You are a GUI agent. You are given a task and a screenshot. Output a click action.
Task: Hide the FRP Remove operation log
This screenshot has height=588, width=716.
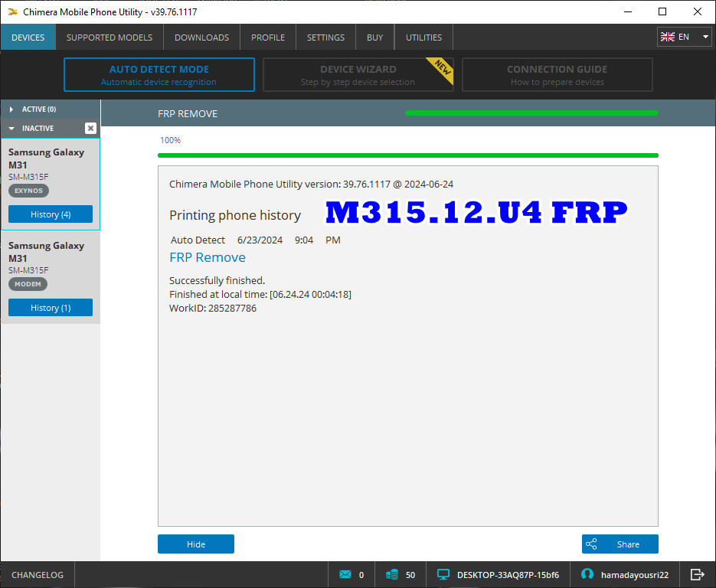[x=195, y=544]
